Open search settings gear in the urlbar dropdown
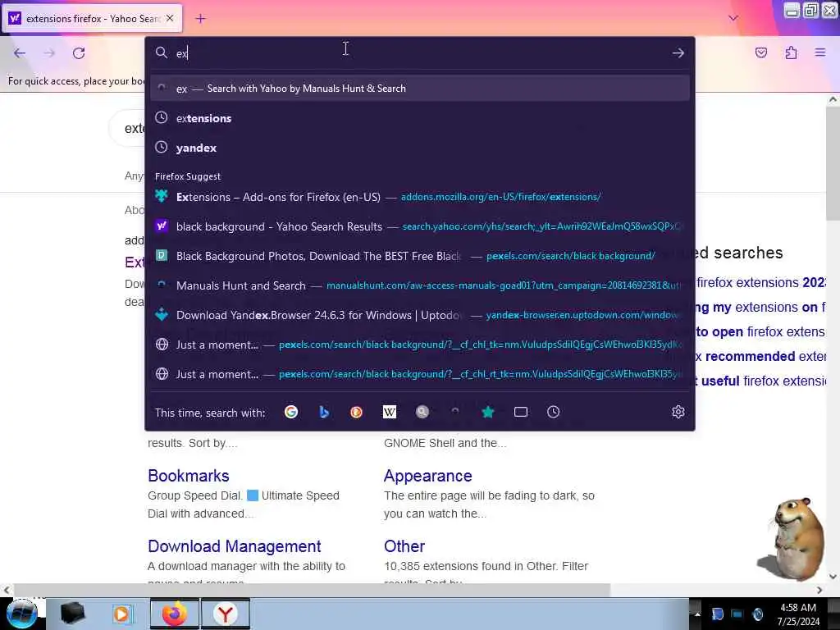This screenshot has width=840, height=630. point(678,412)
